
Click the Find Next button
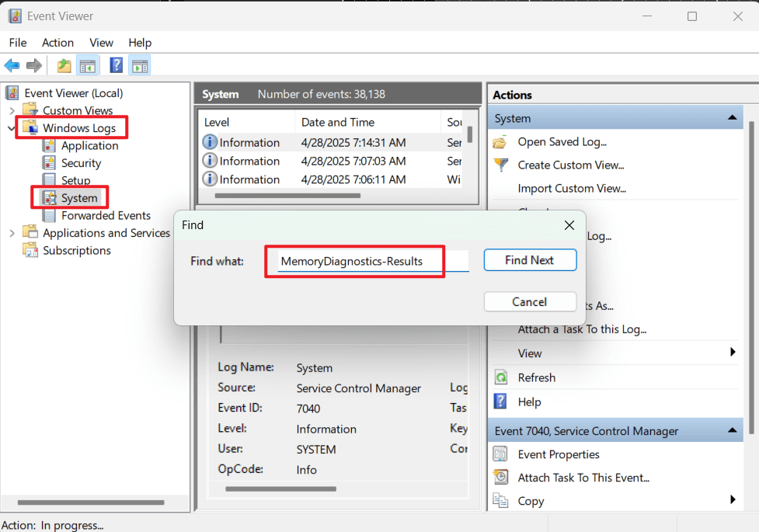point(530,259)
